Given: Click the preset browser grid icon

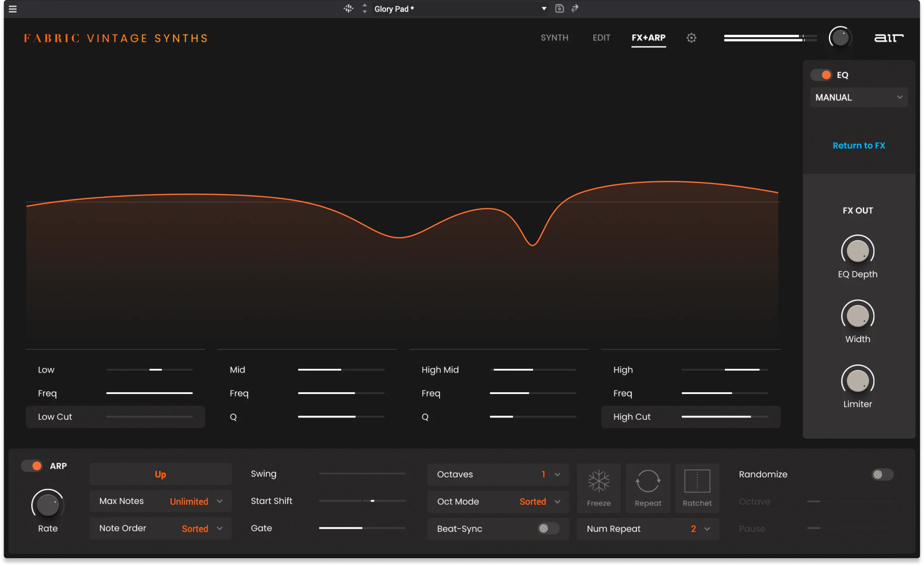Looking at the screenshot, I should tap(348, 9).
